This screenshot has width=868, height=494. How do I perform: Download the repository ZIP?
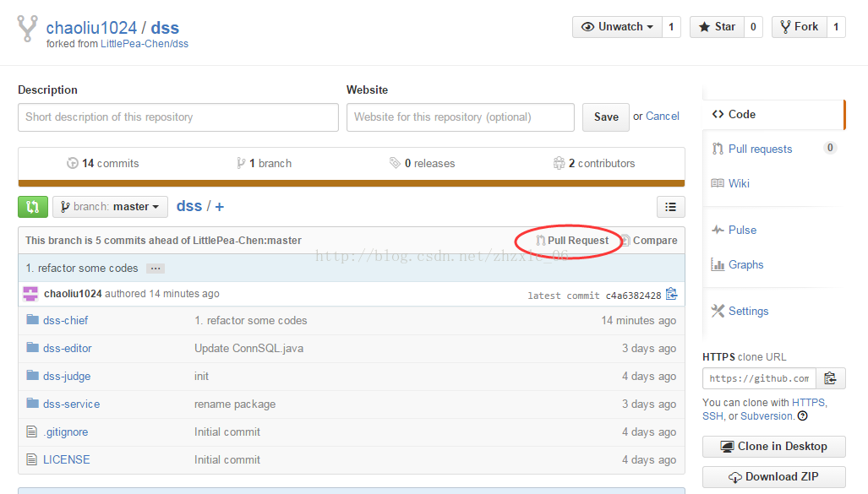pos(774,477)
